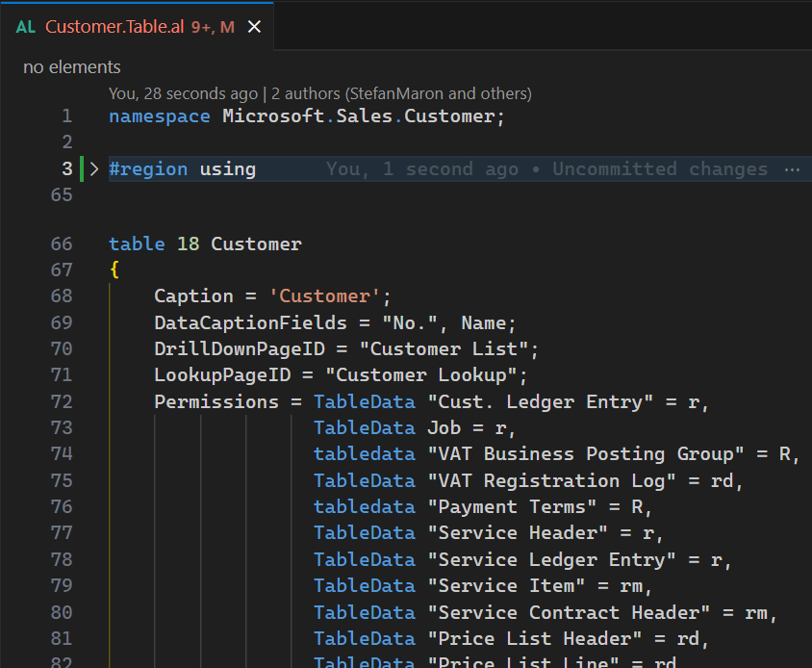The height and width of the screenshot is (668, 812).
Task: Click "Service Header" on line 77
Action: click(518, 532)
